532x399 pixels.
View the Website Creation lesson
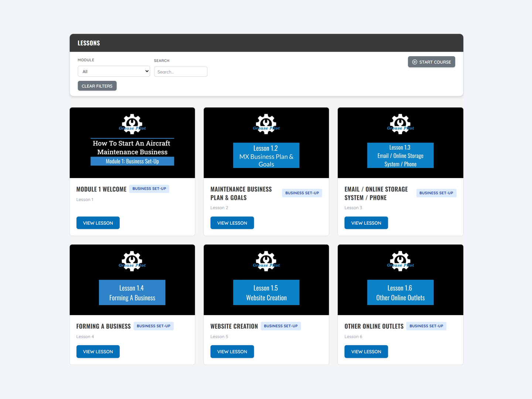click(232, 352)
